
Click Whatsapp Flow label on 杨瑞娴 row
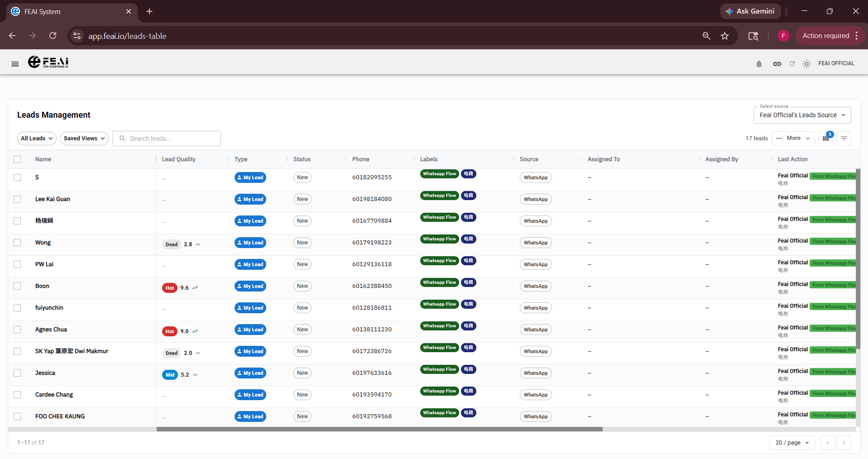(x=440, y=217)
